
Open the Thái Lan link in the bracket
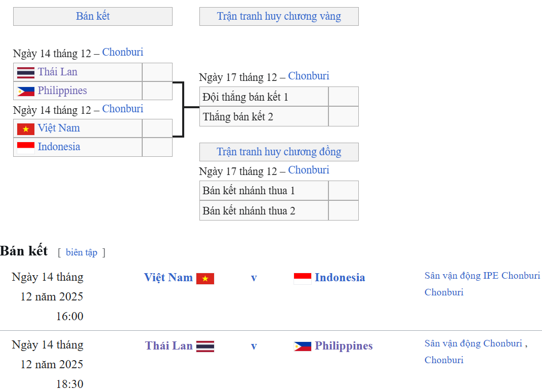tap(58, 72)
